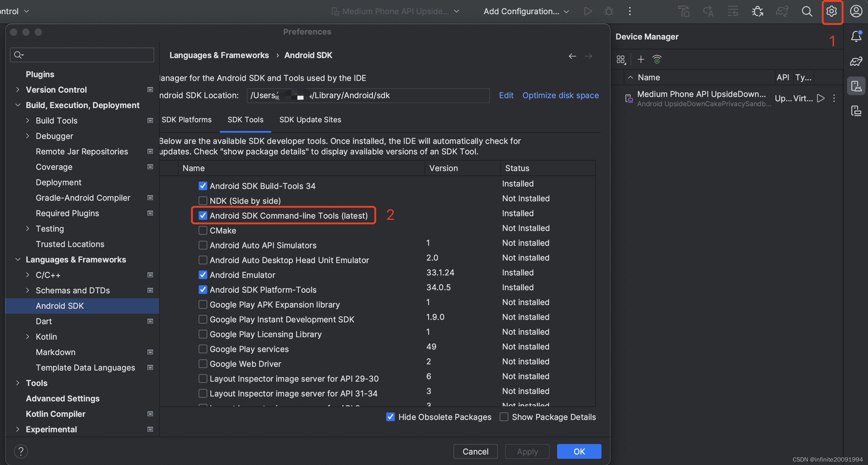Open the Gradle tool window icon
This screenshot has width=868, height=465.
(856, 61)
